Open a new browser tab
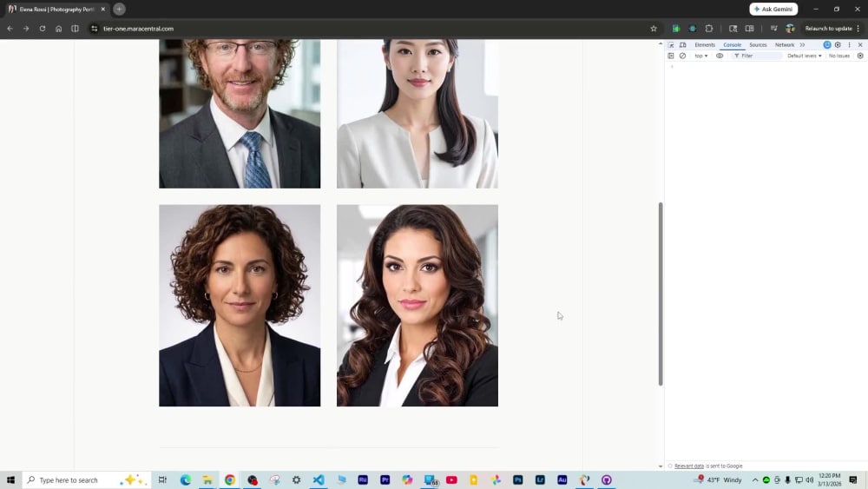 pyautogui.click(x=119, y=9)
